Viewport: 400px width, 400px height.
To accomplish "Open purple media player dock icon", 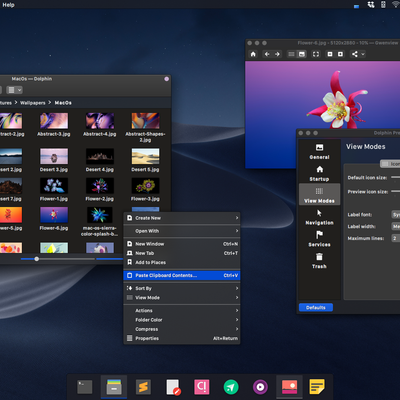I will (260, 387).
